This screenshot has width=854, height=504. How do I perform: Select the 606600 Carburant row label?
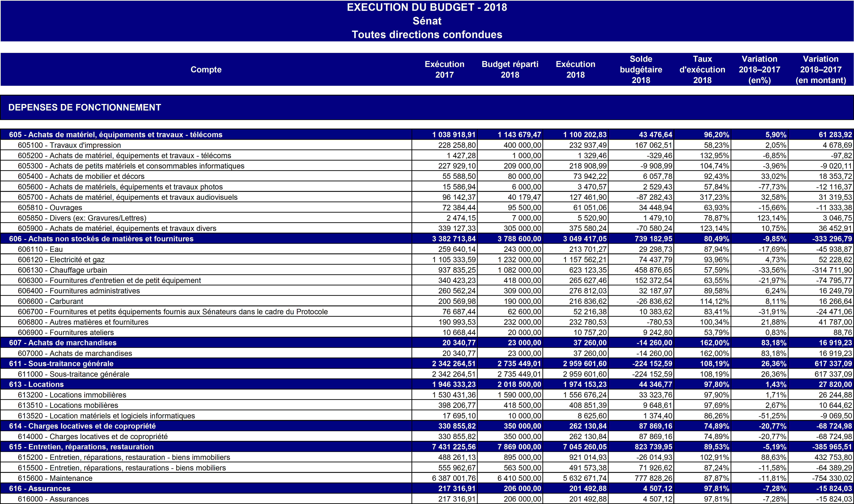pyautogui.click(x=50, y=301)
